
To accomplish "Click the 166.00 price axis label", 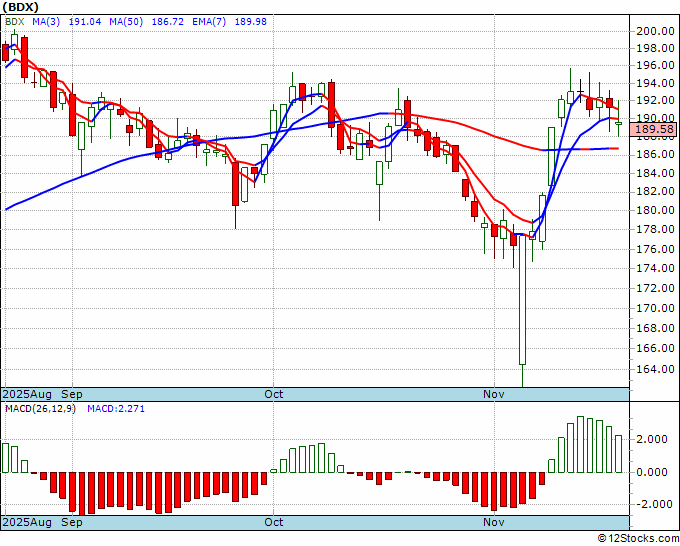I will (x=655, y=348).
